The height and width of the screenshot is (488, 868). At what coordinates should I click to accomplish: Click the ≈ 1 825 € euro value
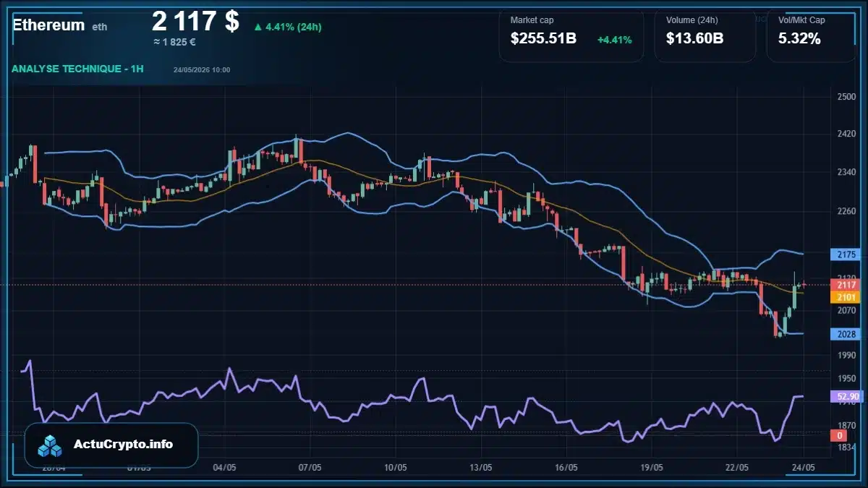(174, 42)
